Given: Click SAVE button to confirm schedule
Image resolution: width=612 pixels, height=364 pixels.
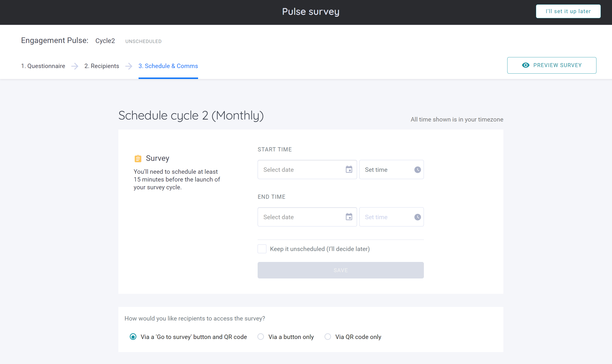Looking at the screenshot, I should point(341,270).
